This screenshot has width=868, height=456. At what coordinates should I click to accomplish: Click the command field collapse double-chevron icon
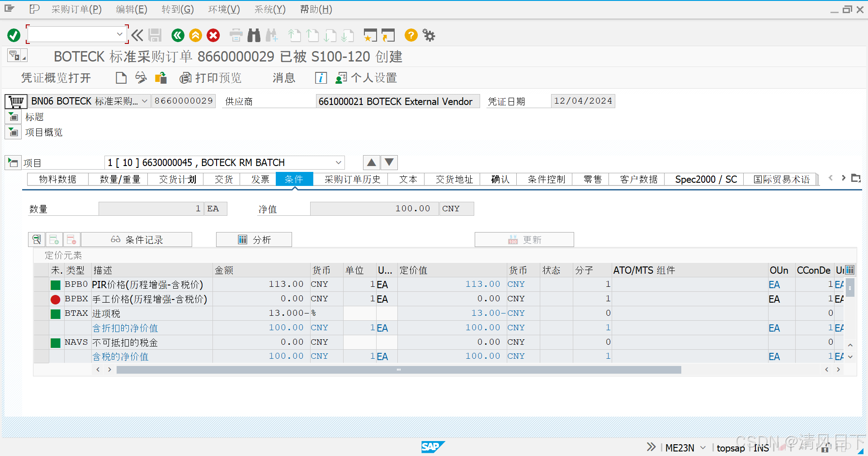coord(137,35)
